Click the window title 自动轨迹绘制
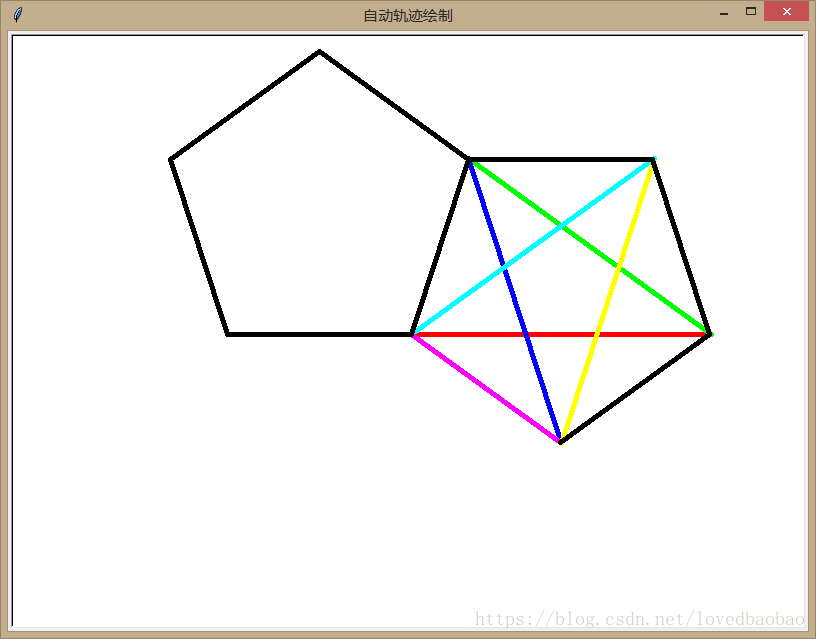 (x=407, y=16)
